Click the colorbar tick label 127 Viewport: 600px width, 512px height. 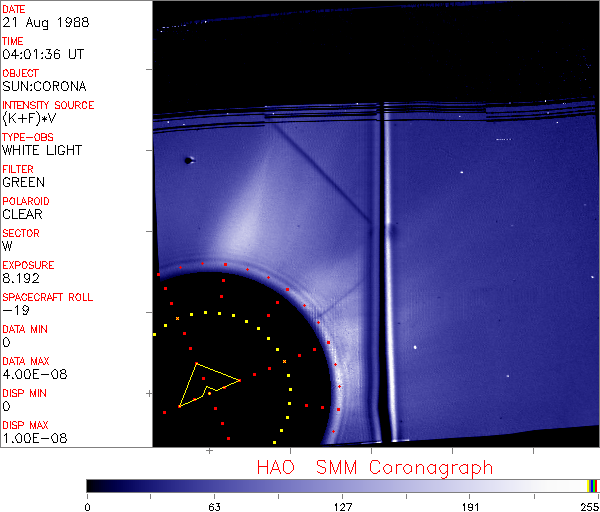click(x=342, y=505)
